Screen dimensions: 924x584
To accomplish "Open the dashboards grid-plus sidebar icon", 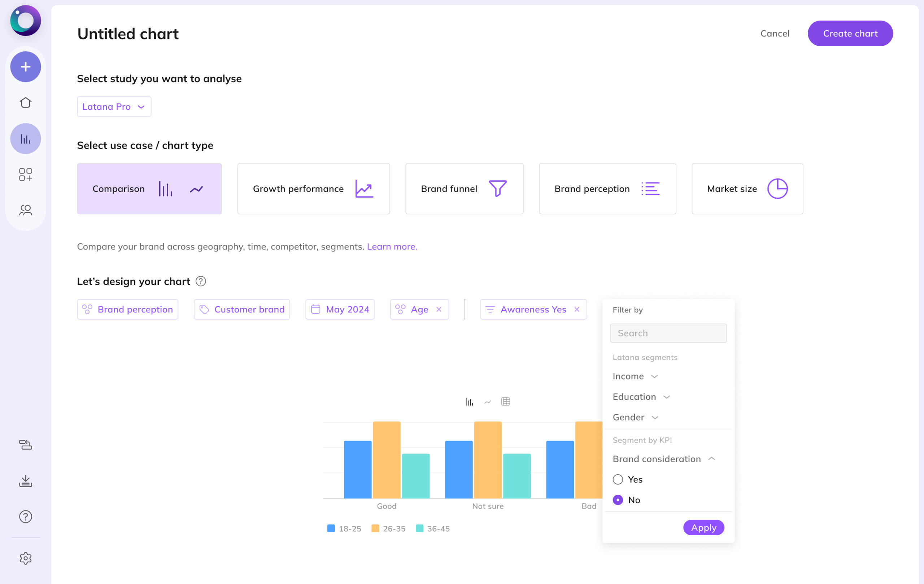I will [x=25, y=174].
